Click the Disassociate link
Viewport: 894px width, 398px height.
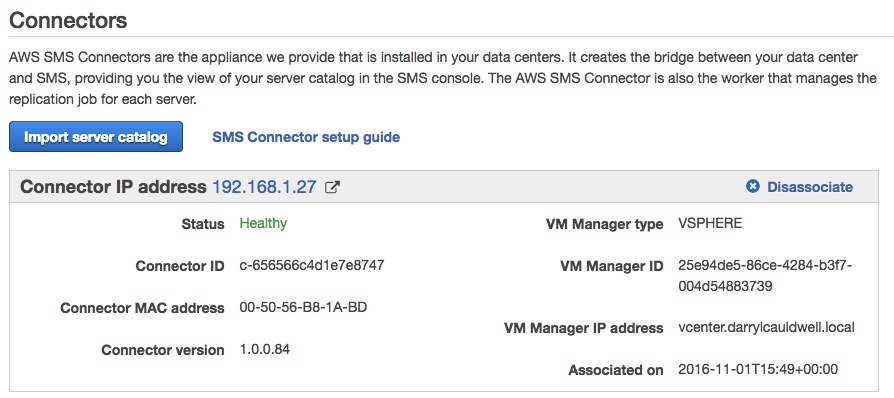[x=810, y=187]
